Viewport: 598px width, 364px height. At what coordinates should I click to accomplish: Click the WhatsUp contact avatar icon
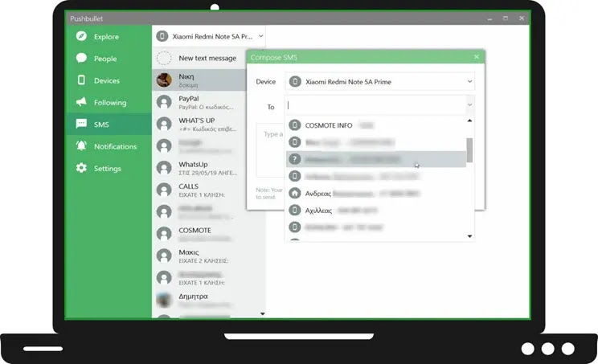(x=165, y=168)
